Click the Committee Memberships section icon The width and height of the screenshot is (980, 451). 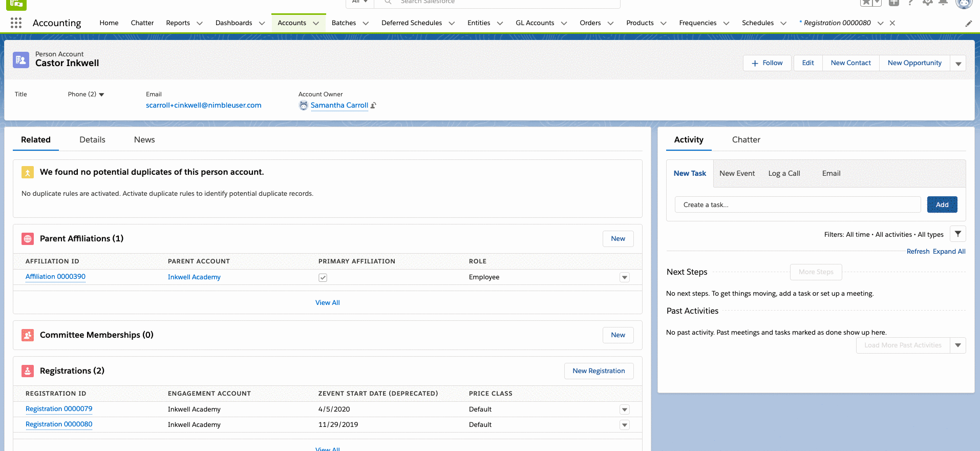28,335
